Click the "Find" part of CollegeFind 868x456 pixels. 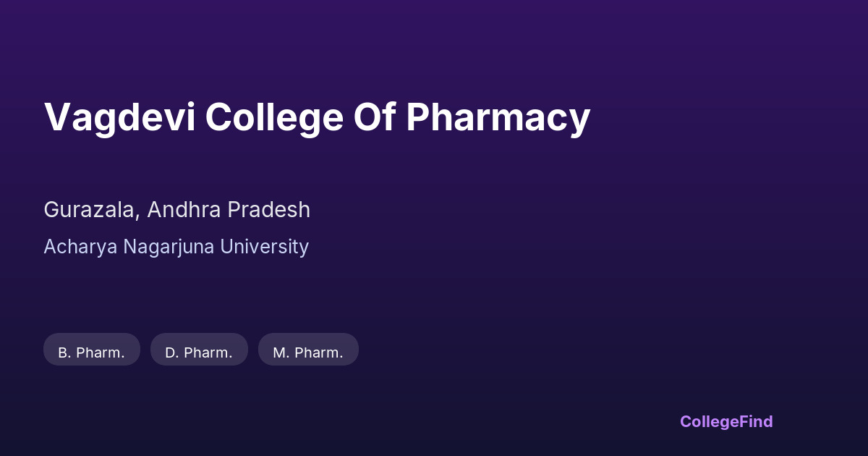pos(757,421)
